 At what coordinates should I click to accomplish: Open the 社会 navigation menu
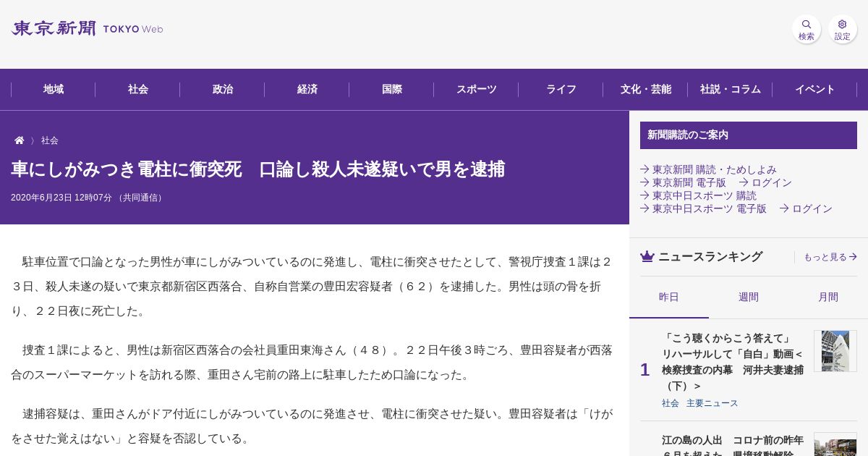137,90
